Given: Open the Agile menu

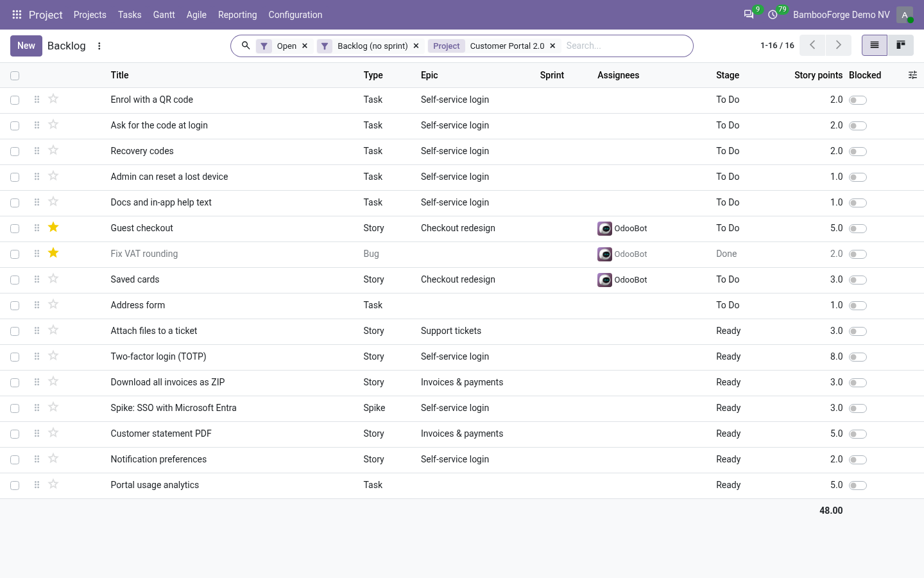Looking at the screenshot, I should pos(196,15).
